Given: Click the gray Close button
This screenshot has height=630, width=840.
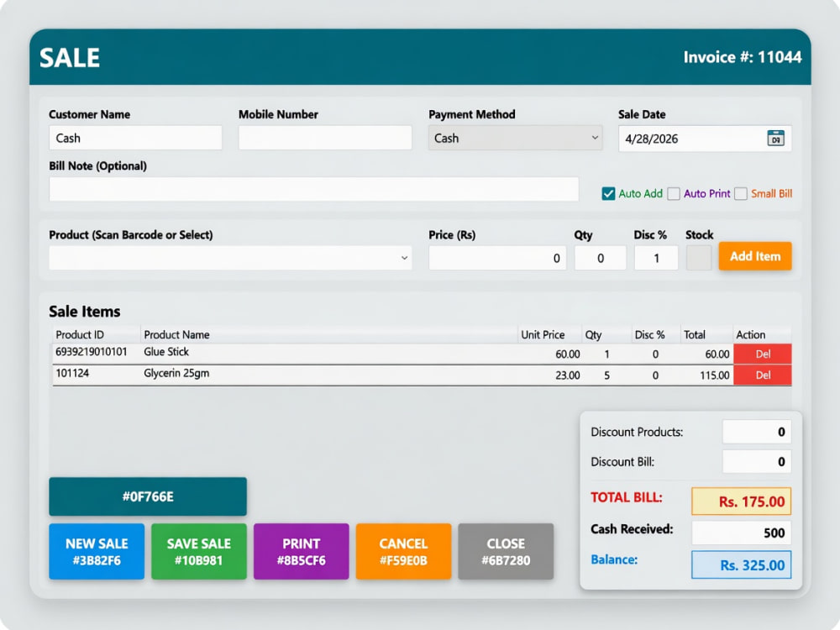Looking at the screenshot, I should [x=506, y=551].
